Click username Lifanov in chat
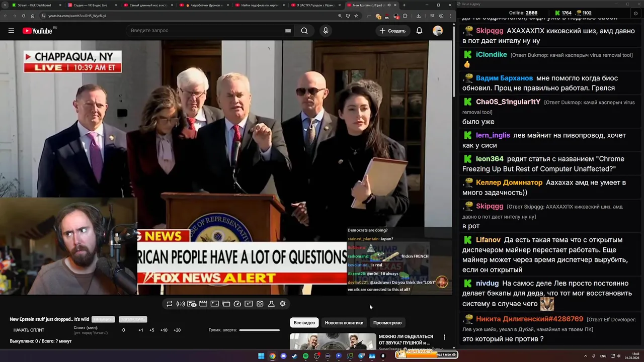 point(488,240)
